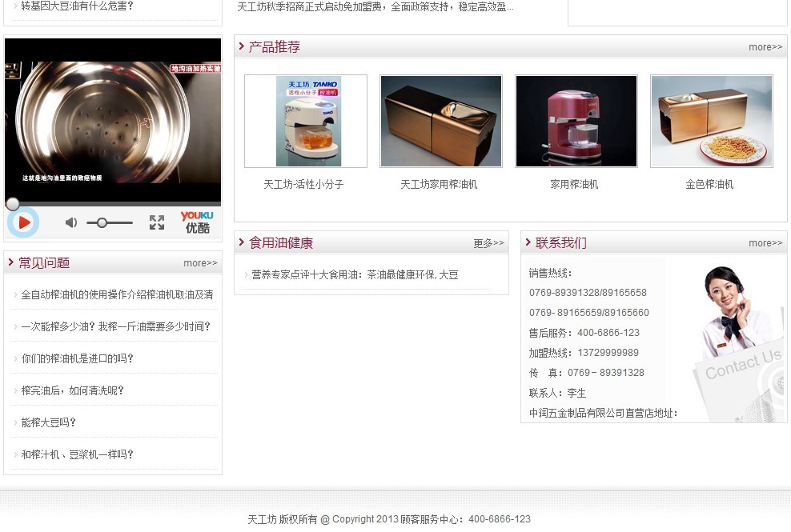The height and width of the screenshot is (532, 791).
Task: Toggle fullscreen on the video player
Action: pos(157,222)
